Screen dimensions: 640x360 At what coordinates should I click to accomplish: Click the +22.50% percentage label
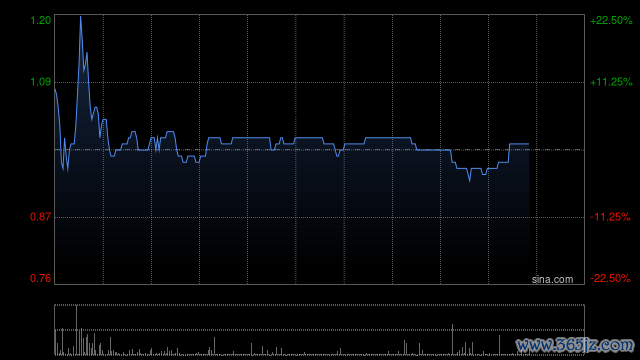[x=611, y=20]
